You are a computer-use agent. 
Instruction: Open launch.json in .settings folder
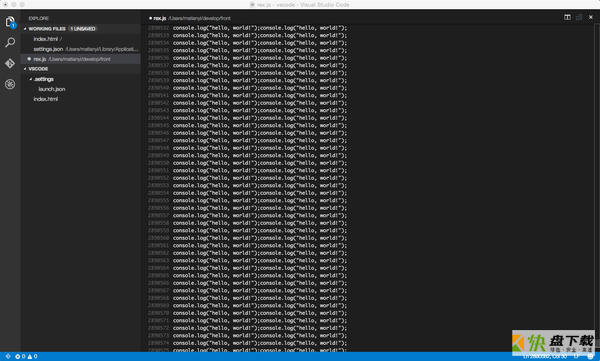pyautogui.click(x=81, y=89)
